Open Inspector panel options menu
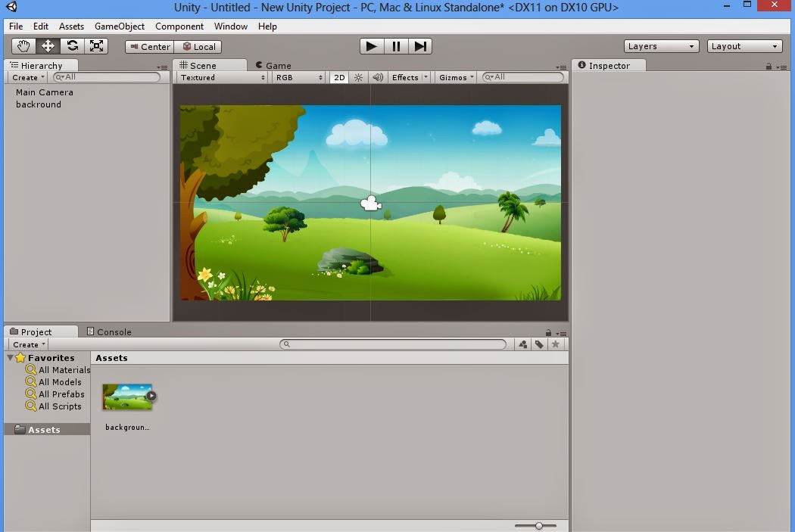The width and height of the screenshot is (795, 532). 781,67
